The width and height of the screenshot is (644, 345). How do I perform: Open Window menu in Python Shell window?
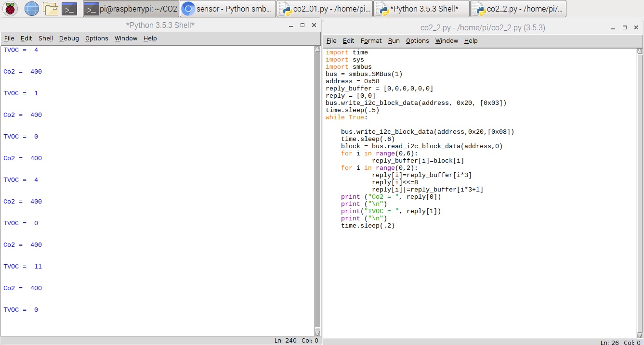coord(126,38)
